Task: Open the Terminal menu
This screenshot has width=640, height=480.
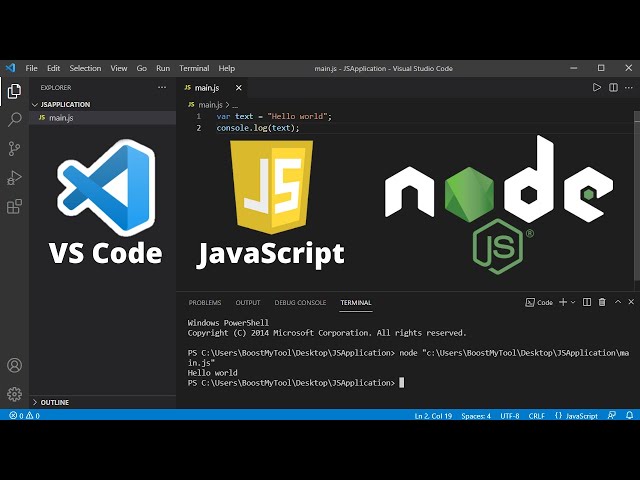Action: pyautogui.click(x=194, y=68)
